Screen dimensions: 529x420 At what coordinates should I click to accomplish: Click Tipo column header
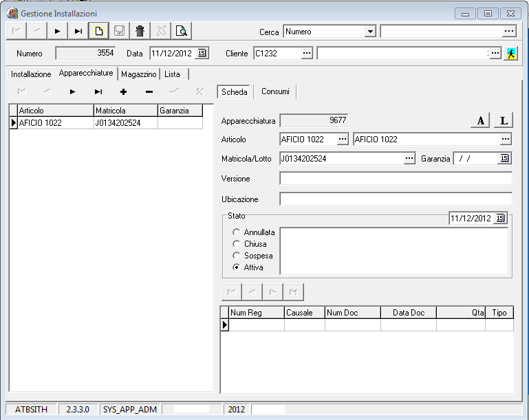pos(499,313)
